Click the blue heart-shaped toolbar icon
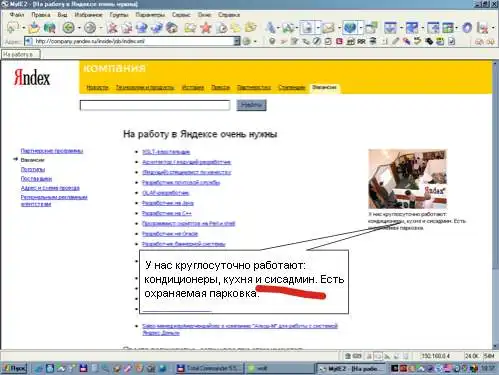This screenshot has width=499, height=375. pos(350,28)
